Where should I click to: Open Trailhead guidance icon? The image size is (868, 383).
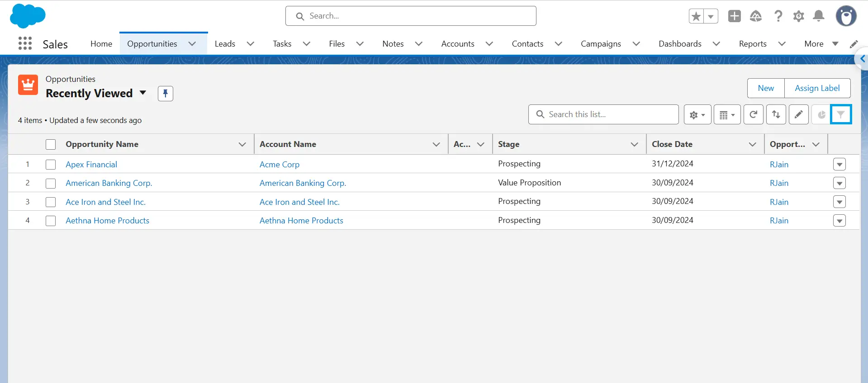point(756,16)
